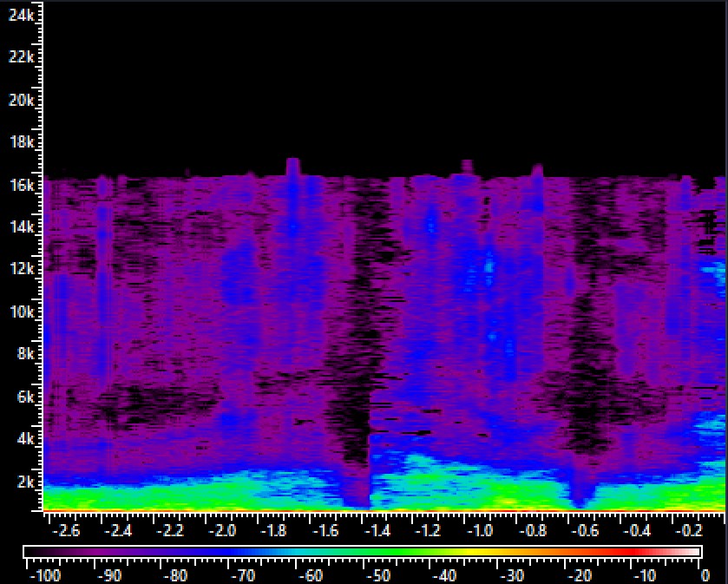Click the -0.2 time axis label
The height and width of the screenshot is (584, 728).
point(687,530)
